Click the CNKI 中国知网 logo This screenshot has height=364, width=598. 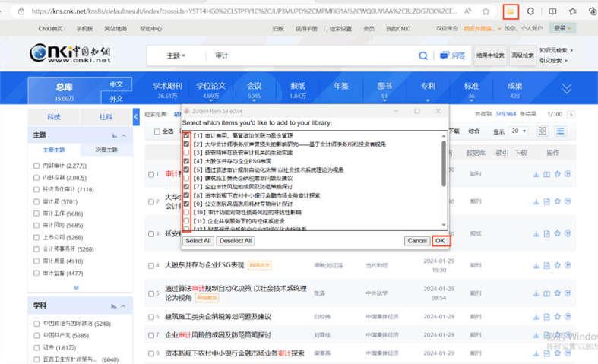pos(70,53)
